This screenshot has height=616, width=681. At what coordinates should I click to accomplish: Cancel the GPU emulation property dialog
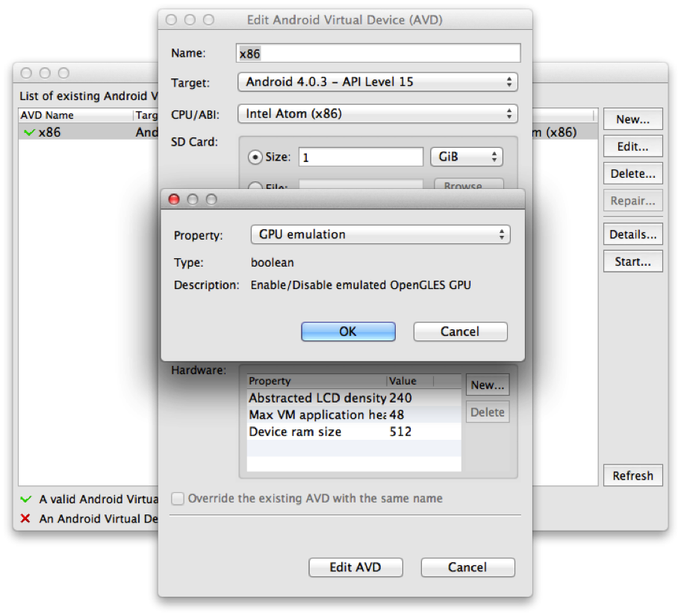[460, 332]
